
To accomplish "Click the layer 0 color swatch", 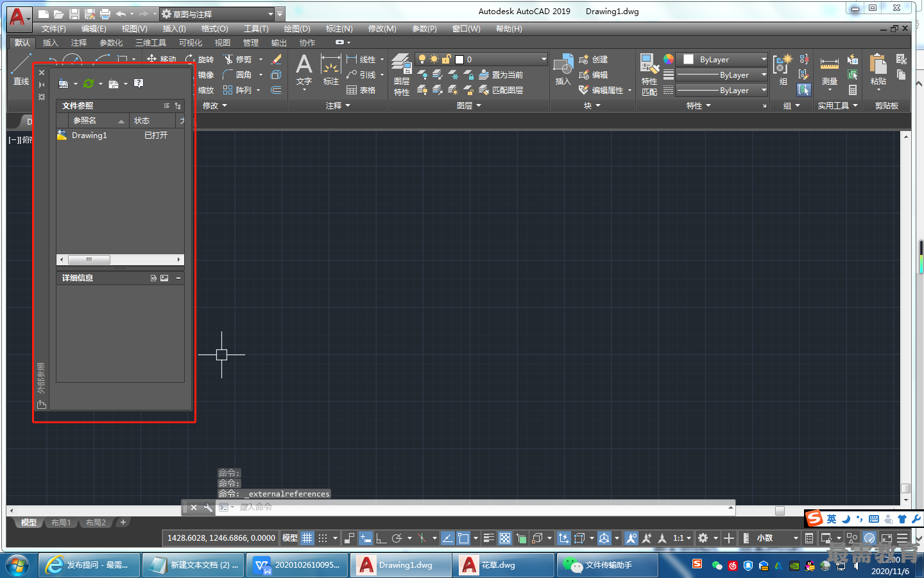I will [459, 60].
